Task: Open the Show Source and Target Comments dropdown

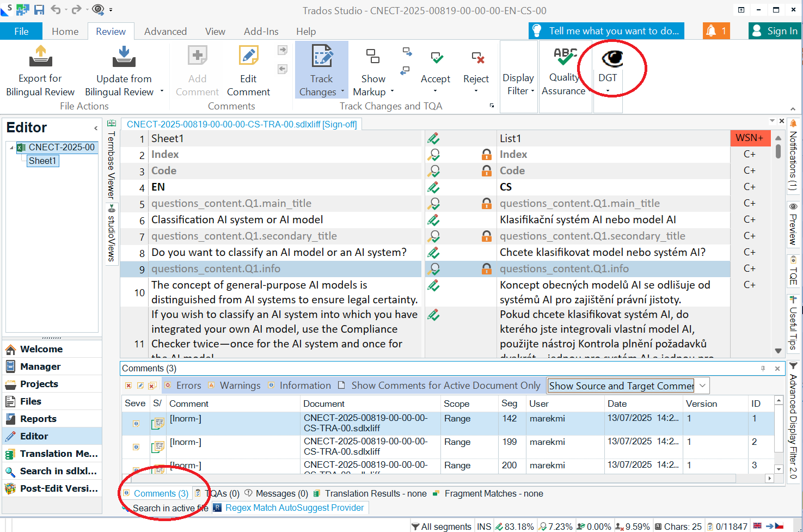Action: [x=702, y=386]
